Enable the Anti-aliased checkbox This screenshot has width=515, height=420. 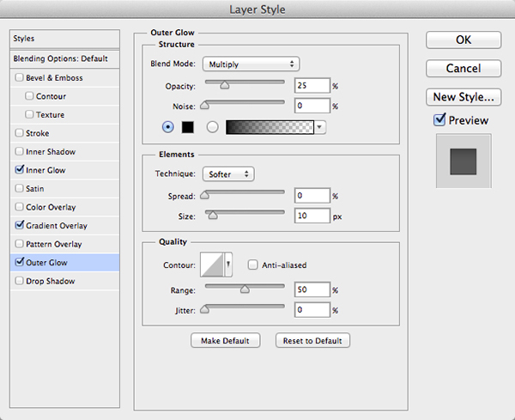point(252,265)
